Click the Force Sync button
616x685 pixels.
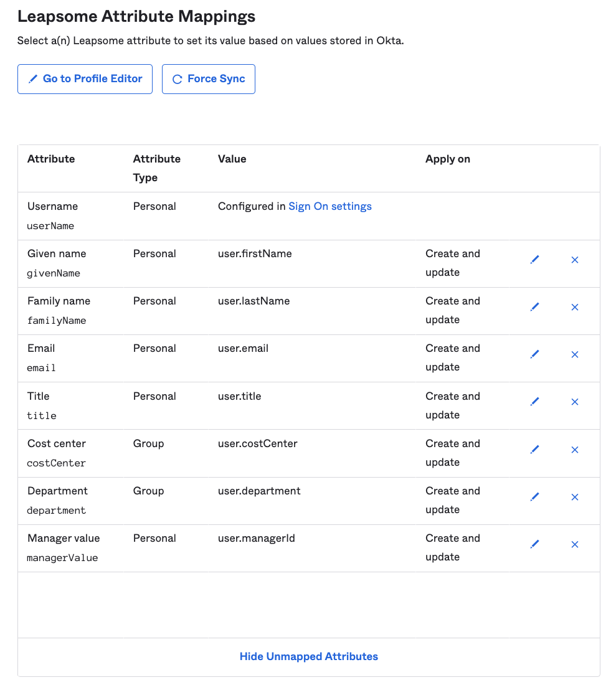(x=209, y=79)
